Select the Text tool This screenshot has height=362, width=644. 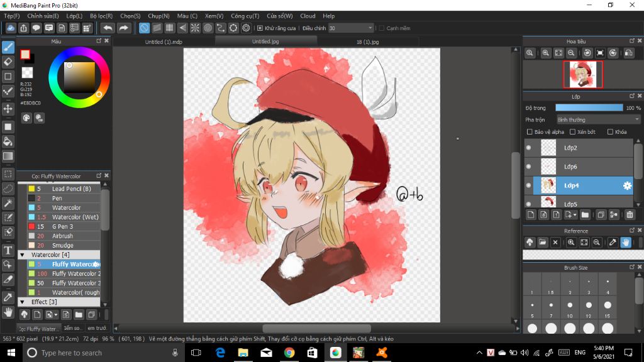point(8,250)
